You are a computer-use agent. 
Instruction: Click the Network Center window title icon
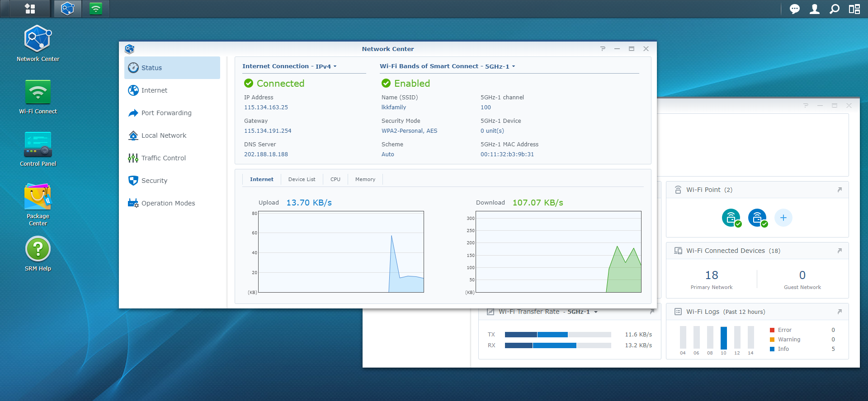[x=130, y=49]
